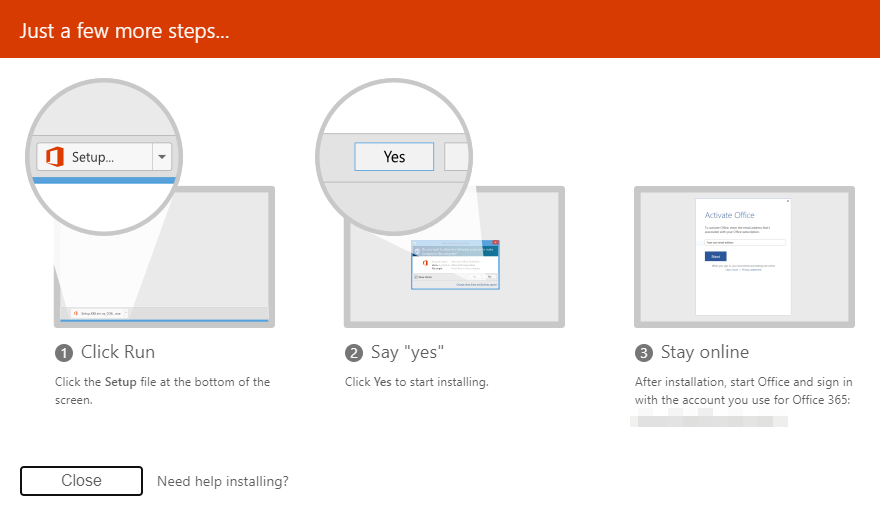Select the "Click Run" heading
The width and height of the screenshot is (880, 516).
[x=118, y=352]
